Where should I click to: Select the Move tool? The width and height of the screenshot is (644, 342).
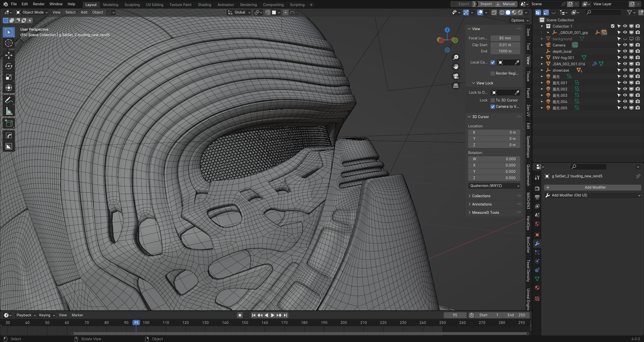pyautogui.click(x=9, y=55)
